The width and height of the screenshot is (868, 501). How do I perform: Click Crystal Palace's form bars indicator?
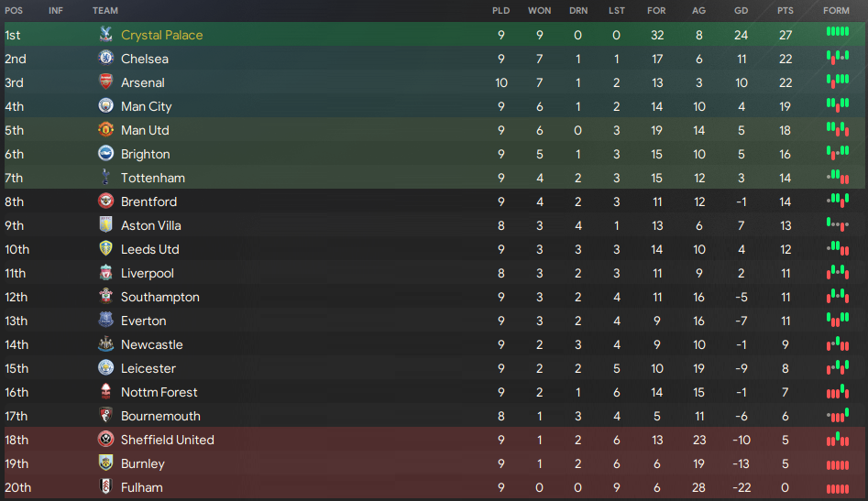point(838,32)
